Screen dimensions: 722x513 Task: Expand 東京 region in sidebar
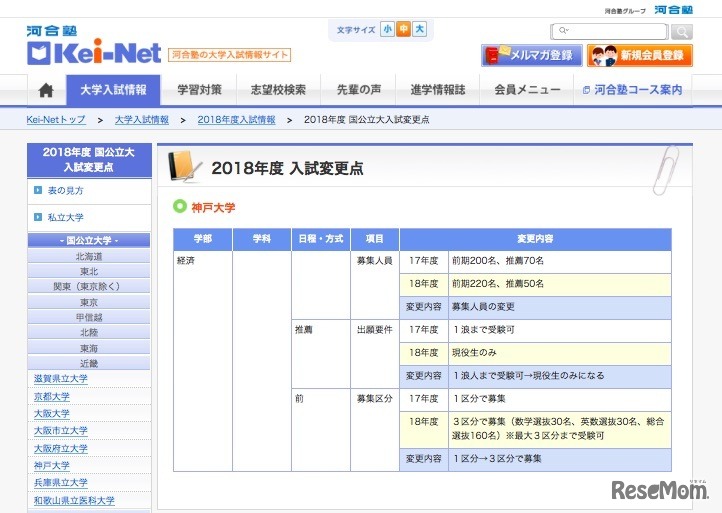tap(89, 302)
